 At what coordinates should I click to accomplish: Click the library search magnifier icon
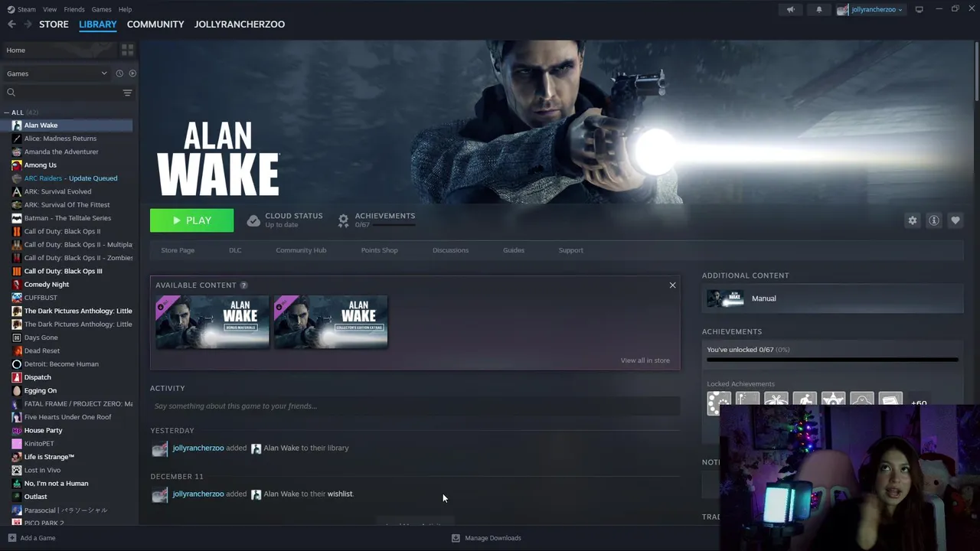11,93
